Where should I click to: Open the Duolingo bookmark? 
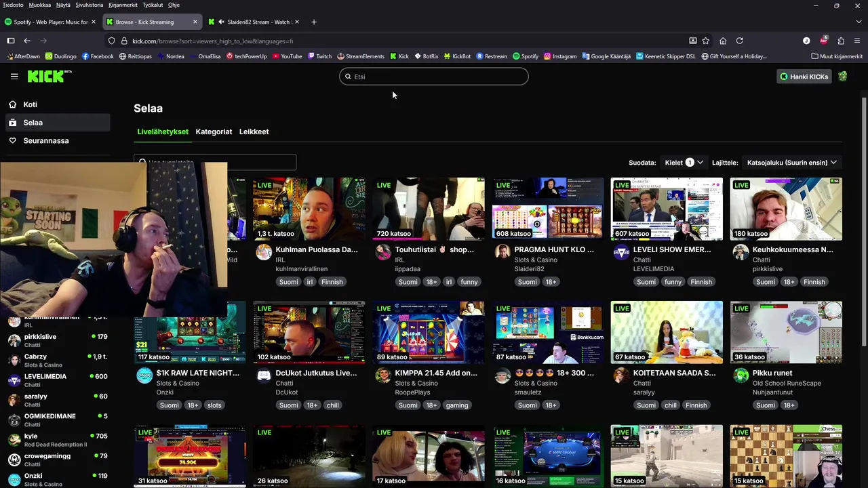tap(61, 56)
